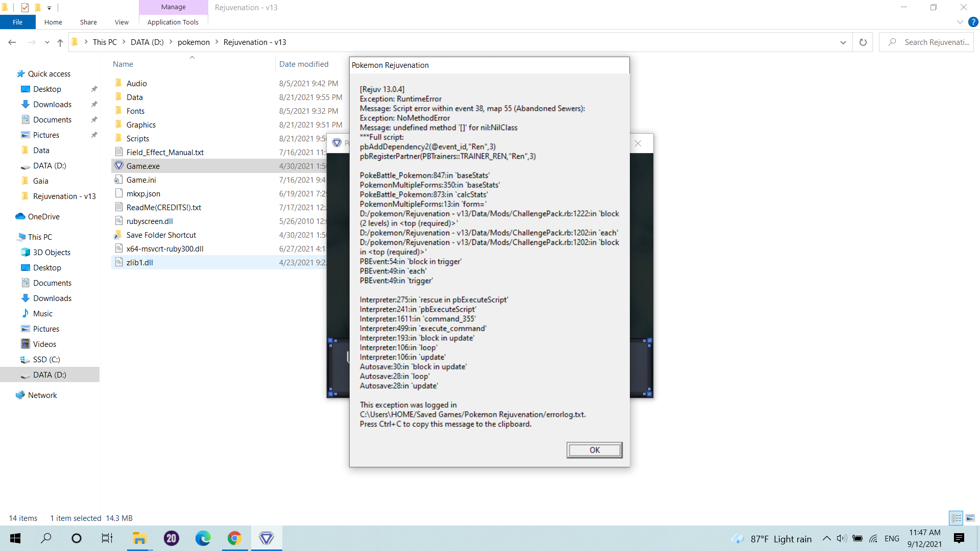The height and width of the screenshot is (551, 980).
Task: Click 'pokemon' in the address path
Action: pyautogui.click(x=193, y=42)
